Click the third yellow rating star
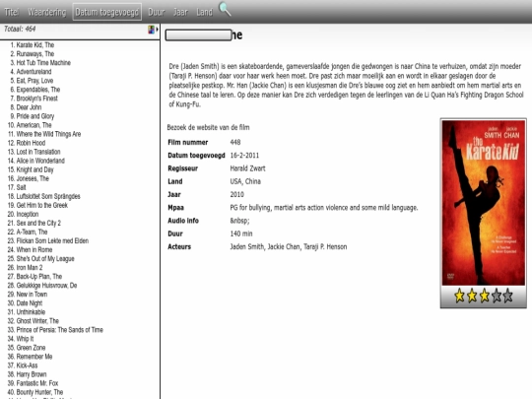 click(484, 296)
